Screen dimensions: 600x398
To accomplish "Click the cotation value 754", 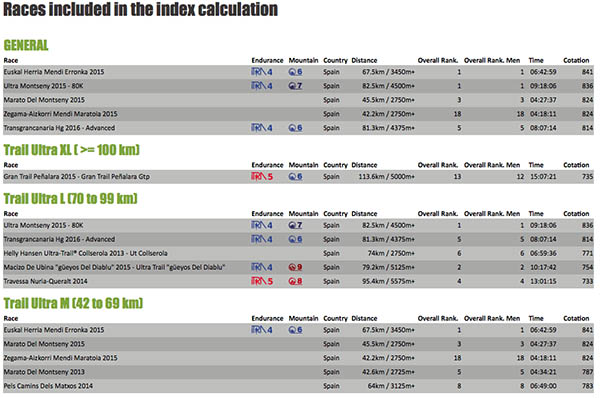I will pos(587,267).
